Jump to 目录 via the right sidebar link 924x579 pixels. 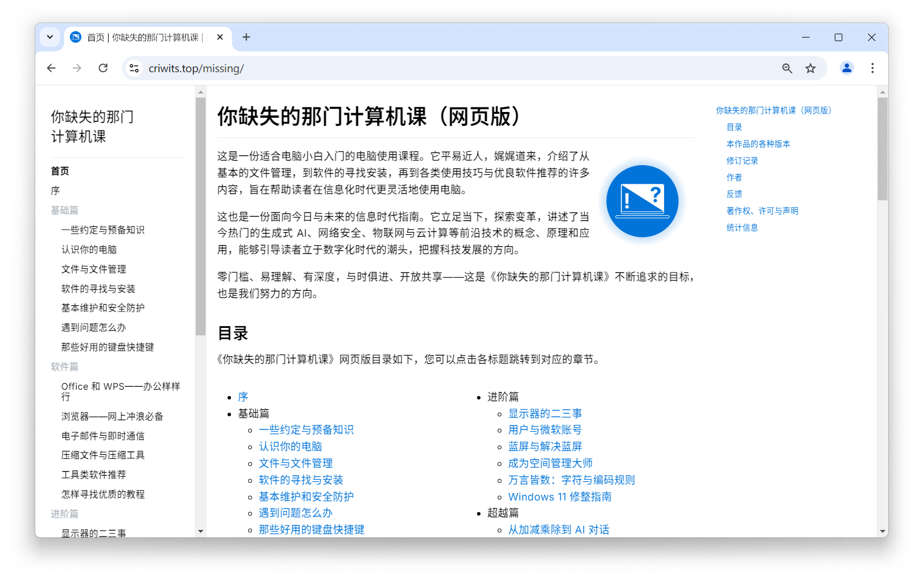pyautogui.click(x=734, y=127)
